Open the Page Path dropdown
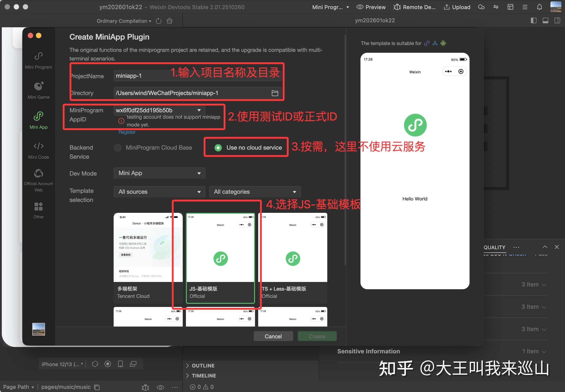565x392 pixels. (x=18, y=387)
